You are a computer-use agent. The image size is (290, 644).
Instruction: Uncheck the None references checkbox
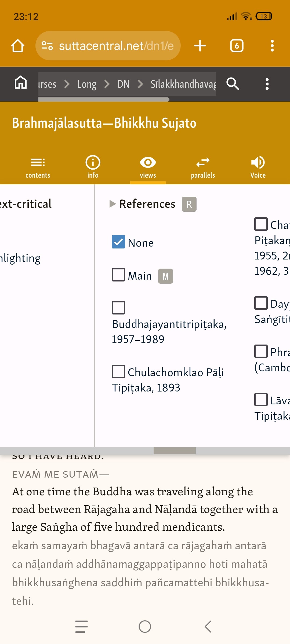point(118,242)
